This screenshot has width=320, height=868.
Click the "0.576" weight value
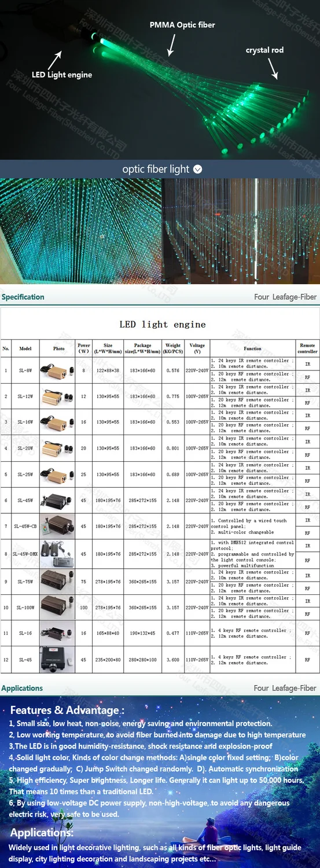173,370
